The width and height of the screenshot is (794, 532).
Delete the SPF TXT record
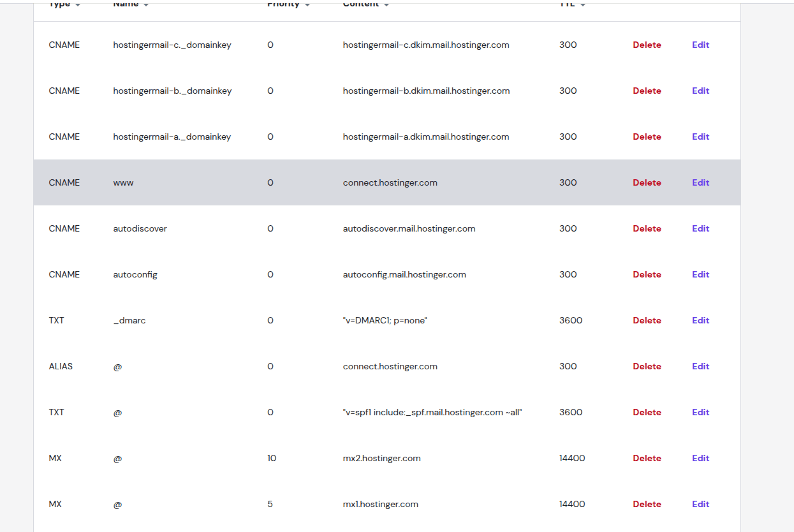[647, 412]
